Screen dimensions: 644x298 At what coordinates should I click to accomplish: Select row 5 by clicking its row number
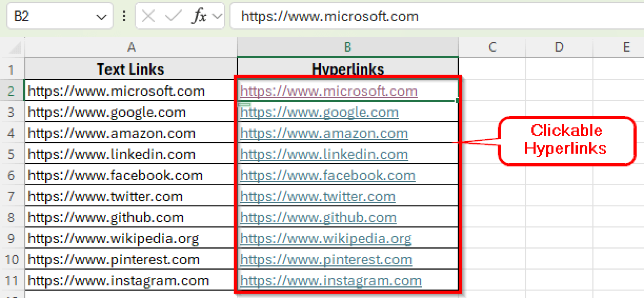pos(12,154)
